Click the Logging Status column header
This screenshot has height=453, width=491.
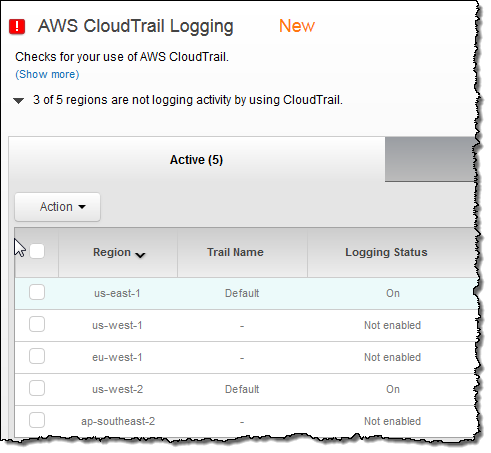point(386,252)
